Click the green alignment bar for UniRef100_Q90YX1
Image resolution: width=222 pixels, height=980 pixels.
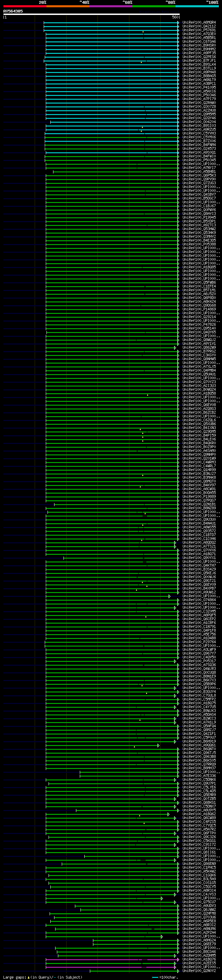click(x=121, y=558)
